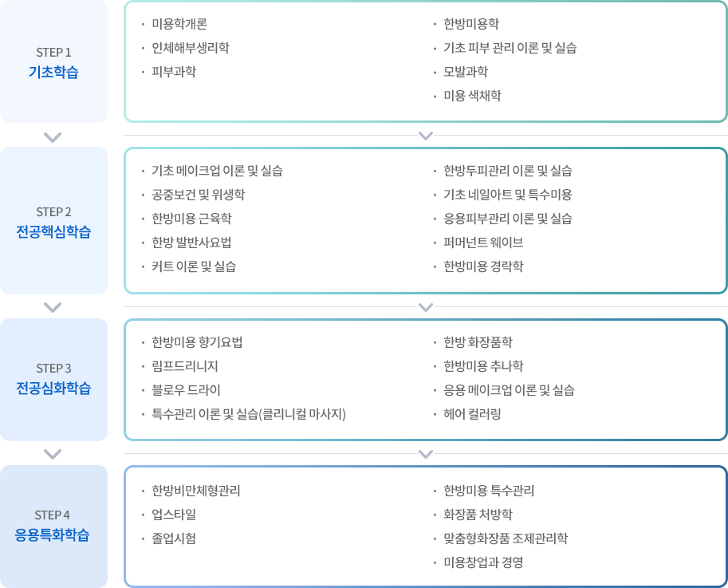Click the 미용창업과 경영 course item
The width and height of the screenshot is (728, 588).
pos(483,562)
